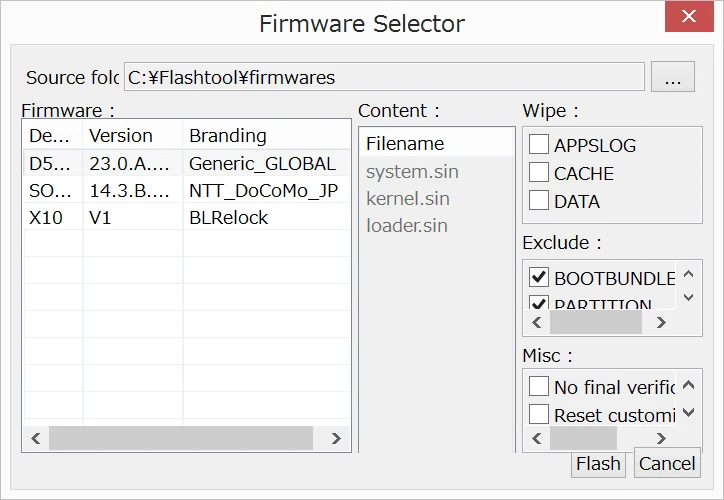This screenshot has width=724, height=500.
Task: Click Exclude list scroll right arrow
Action: (661, 322)
